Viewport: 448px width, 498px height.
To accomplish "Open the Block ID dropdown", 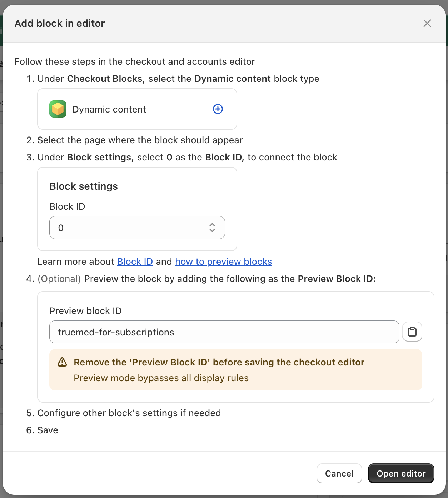I will point(137,228).
